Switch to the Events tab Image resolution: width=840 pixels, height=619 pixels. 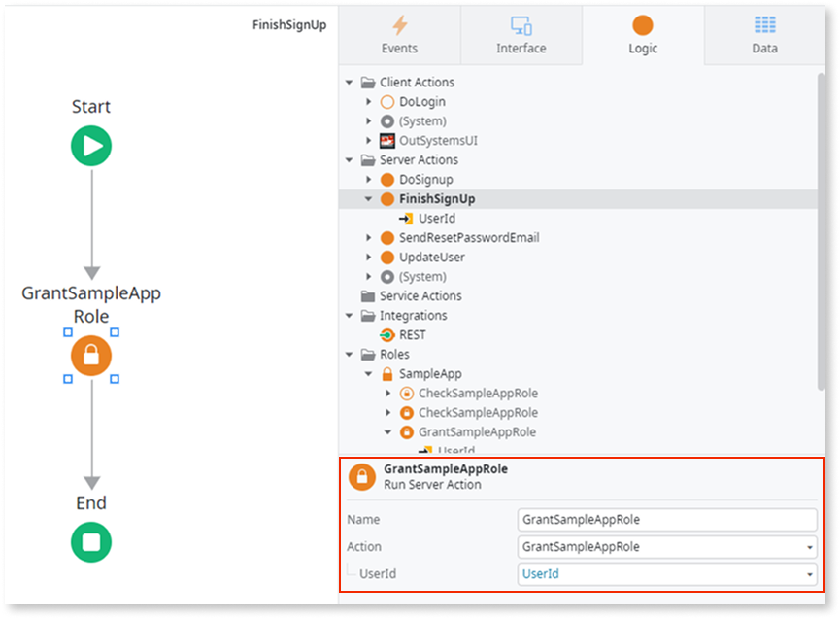click(398, 37)
